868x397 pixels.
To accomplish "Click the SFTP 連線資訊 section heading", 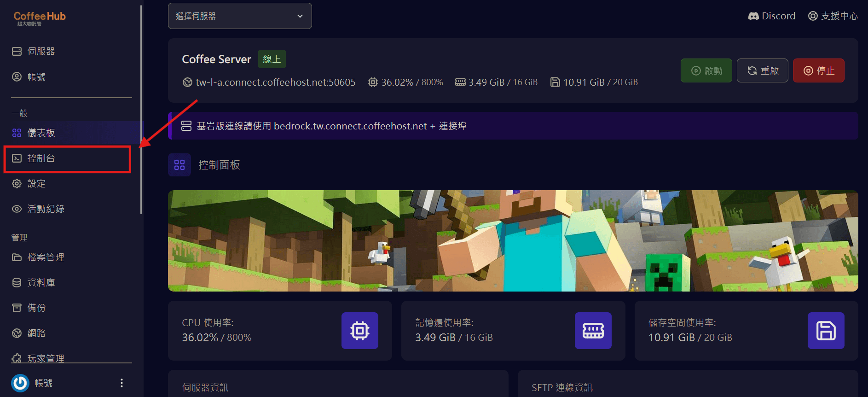I will (x=562, y=388).
